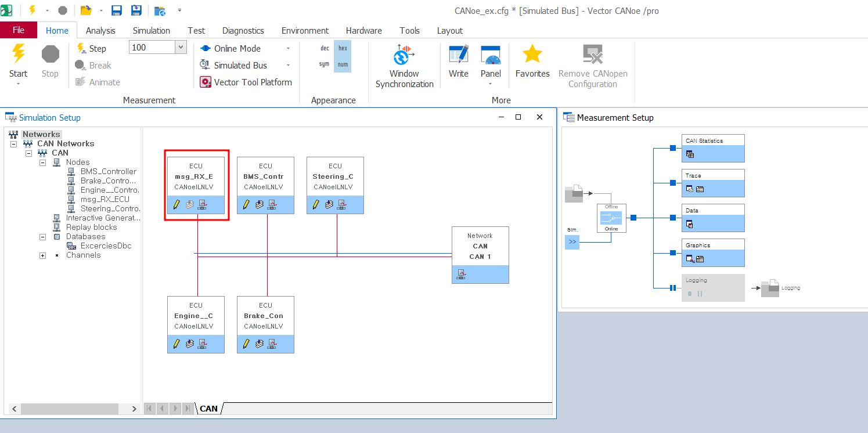This screenshot has height=433, width=868.
Task: Select dec number format
Action: (325, 48)
